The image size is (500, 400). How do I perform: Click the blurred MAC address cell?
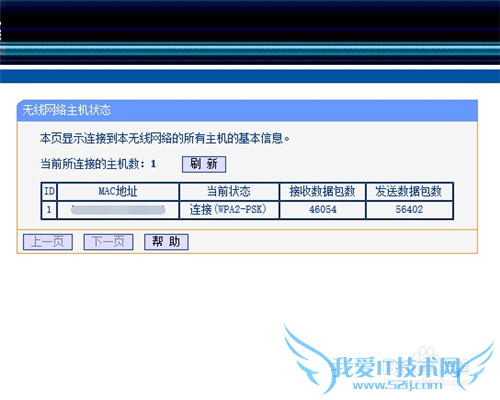(118, 210)
